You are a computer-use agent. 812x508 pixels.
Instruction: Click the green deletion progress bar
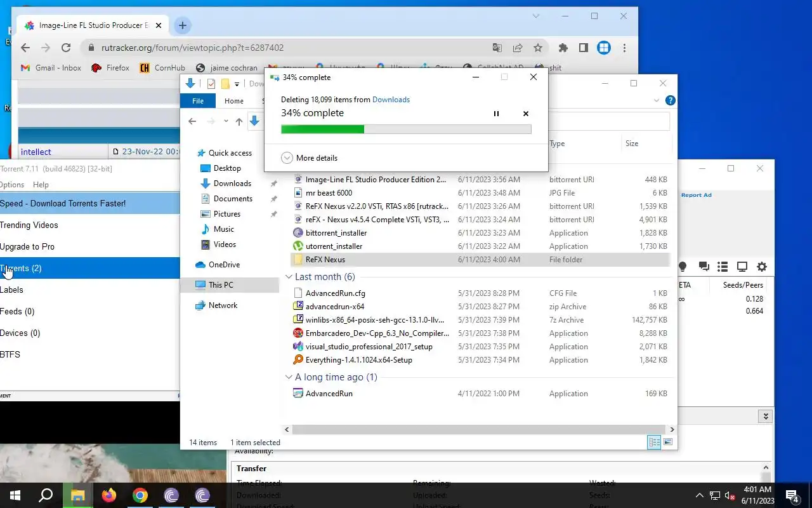(406, 129)
